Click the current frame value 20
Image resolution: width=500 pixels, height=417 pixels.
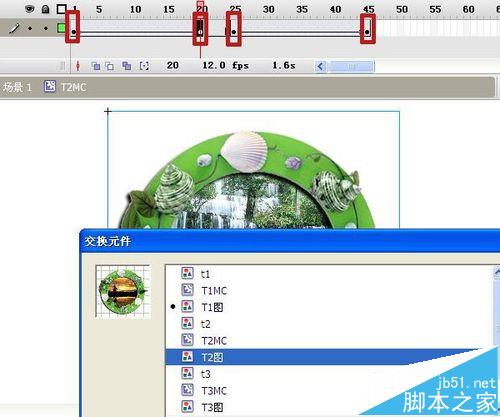point(173,65)
